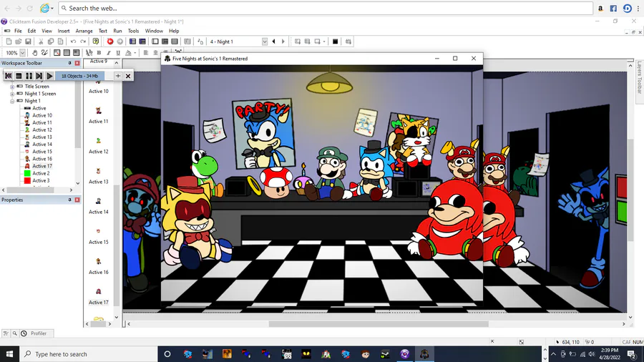Select the red Active 3 object

41,180
